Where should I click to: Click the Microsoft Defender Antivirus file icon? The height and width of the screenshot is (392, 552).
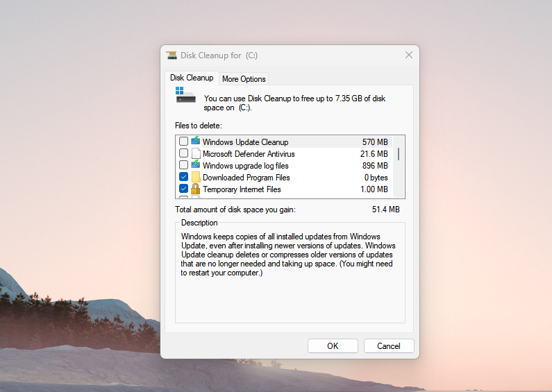196,153
